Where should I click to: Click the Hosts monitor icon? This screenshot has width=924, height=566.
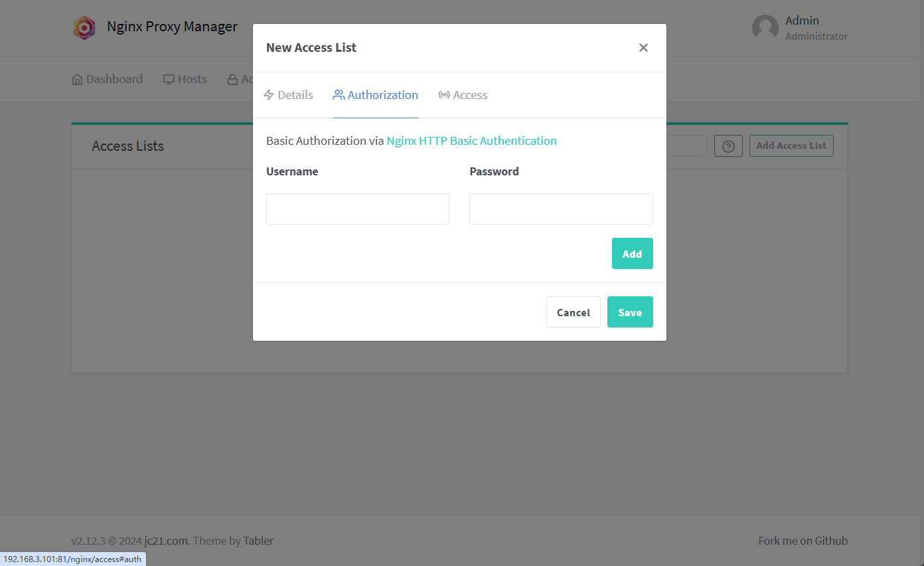click(169, 80)
